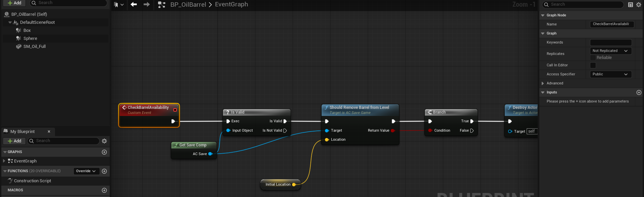Click Location pin on Should Remove Barrel
The width and height of the screenshot is (644, 197).
pyautogui.click(x=327, y=140)
